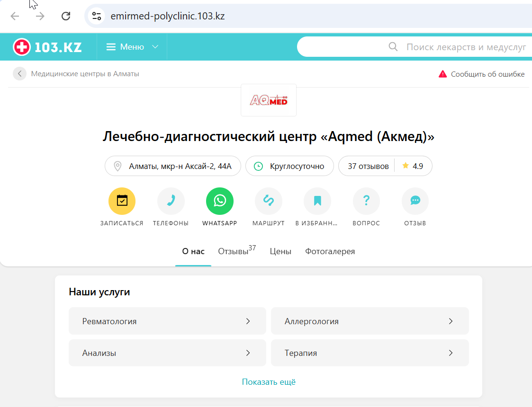This screenshot has width=532, height=407.
Task: Switch to the Цены tab
Action: pyautogui.click(x=280, y=251)
